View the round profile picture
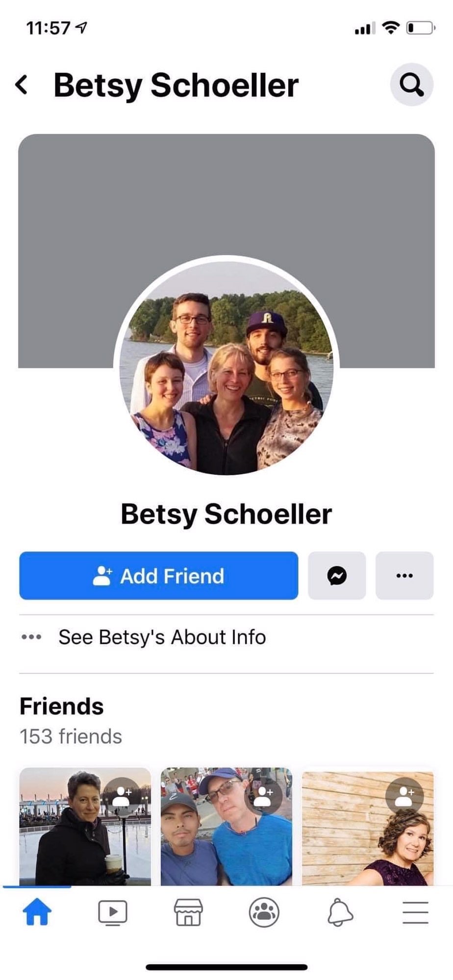The height and width of the screenshot is (980, 453). (x=226, y=366)
